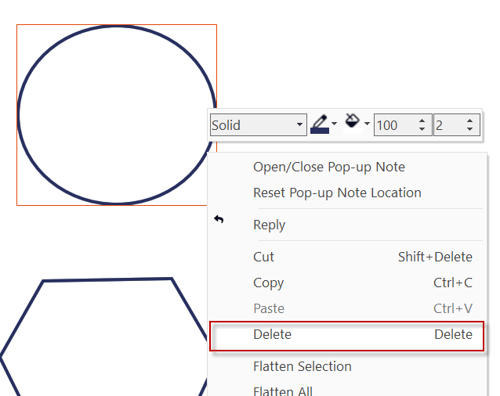Image resolution: width=500 pixels, height=396 pixels.
Task: Decrease opacity with the down arrow
Action: [x=422, y=129]
